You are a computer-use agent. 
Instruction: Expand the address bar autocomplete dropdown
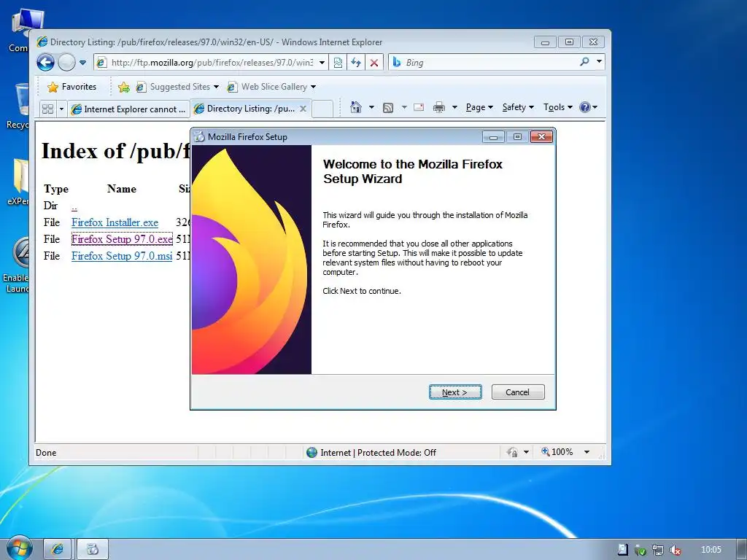tap(322, 63)
